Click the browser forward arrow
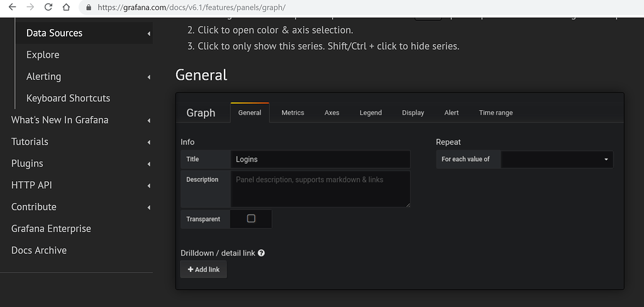Image resolution: width=644 pixels, height=307 pixels. [x=30, y=8]
